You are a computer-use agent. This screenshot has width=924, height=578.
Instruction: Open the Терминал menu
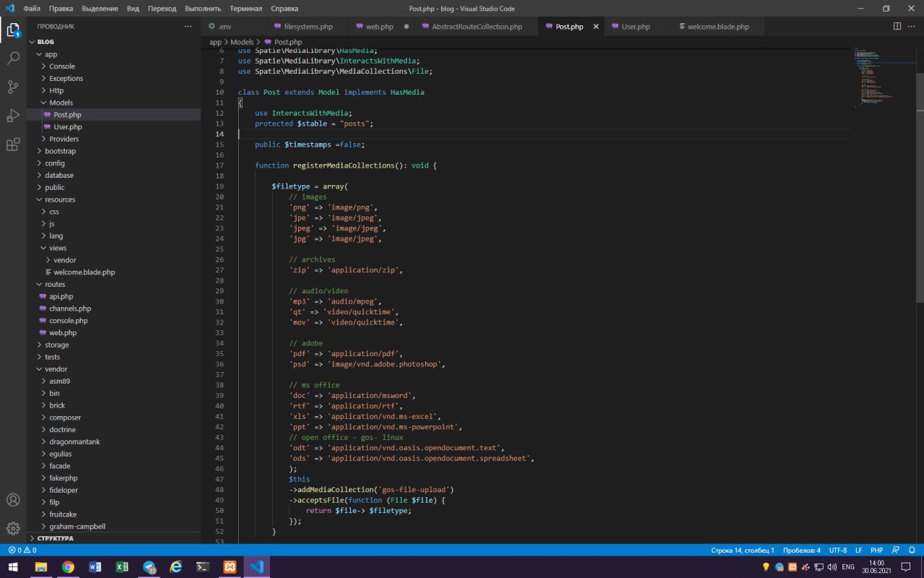(x=245, y=9)
